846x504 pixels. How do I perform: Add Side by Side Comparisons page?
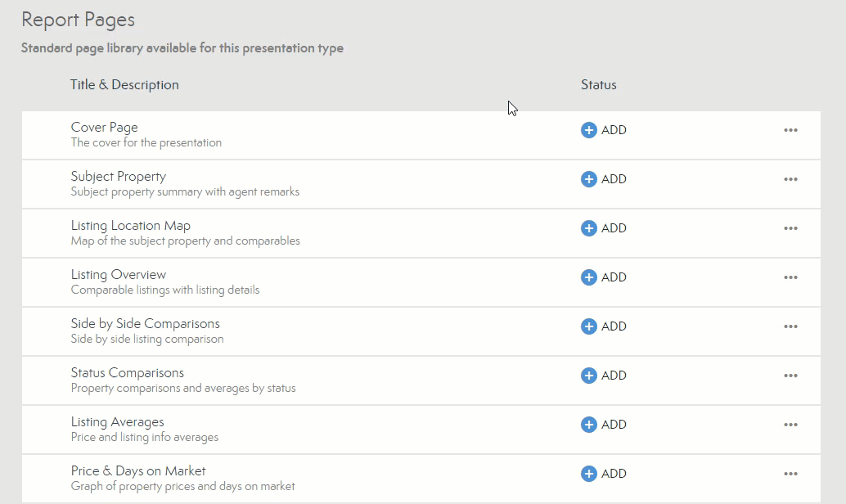(x=603, y=326)
